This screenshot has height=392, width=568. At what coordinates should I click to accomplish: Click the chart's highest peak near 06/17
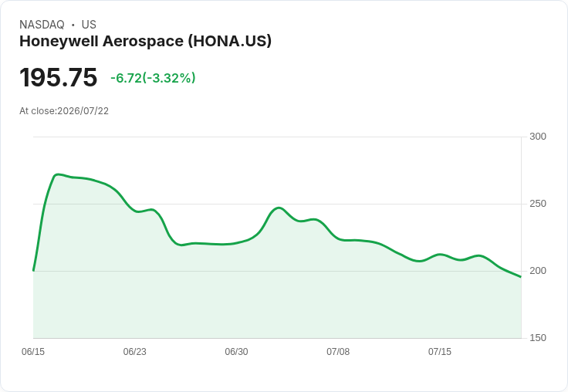click(x=58, y=174)
